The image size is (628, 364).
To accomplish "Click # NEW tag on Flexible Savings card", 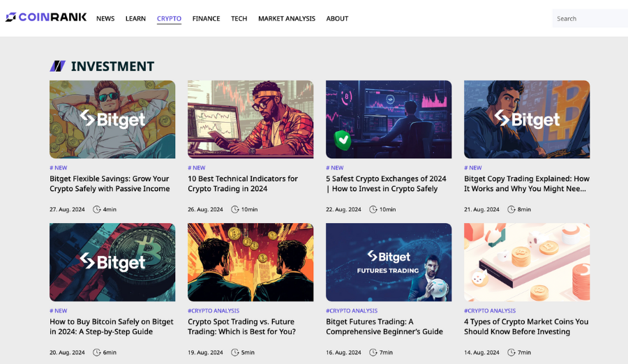I will click(59, 168).
